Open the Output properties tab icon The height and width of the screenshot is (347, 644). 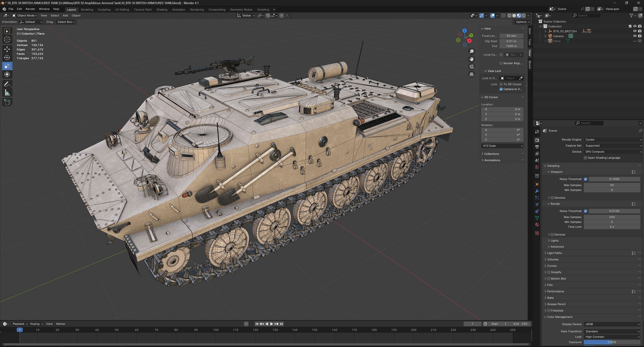[537, 147]
